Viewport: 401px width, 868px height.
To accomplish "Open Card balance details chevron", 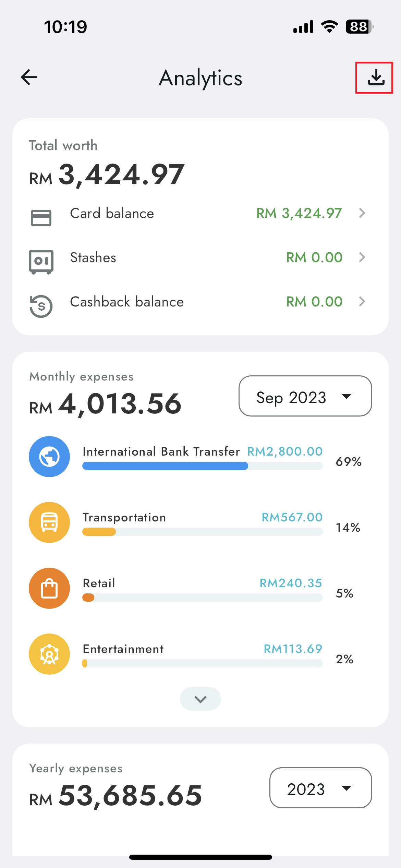I will pyautogui.click(x=362, y=213).
